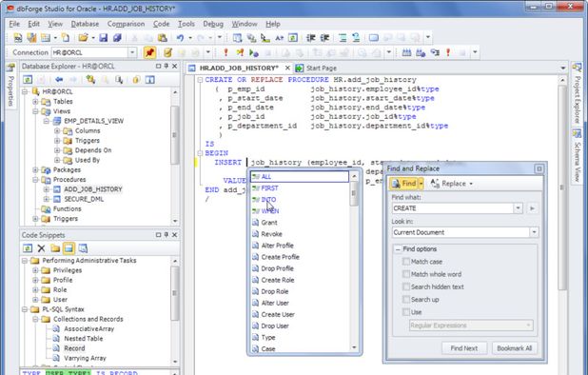588x375 pixels.
Task: Select the SECURE_DML procedure
Action: (x=84, y=199)
